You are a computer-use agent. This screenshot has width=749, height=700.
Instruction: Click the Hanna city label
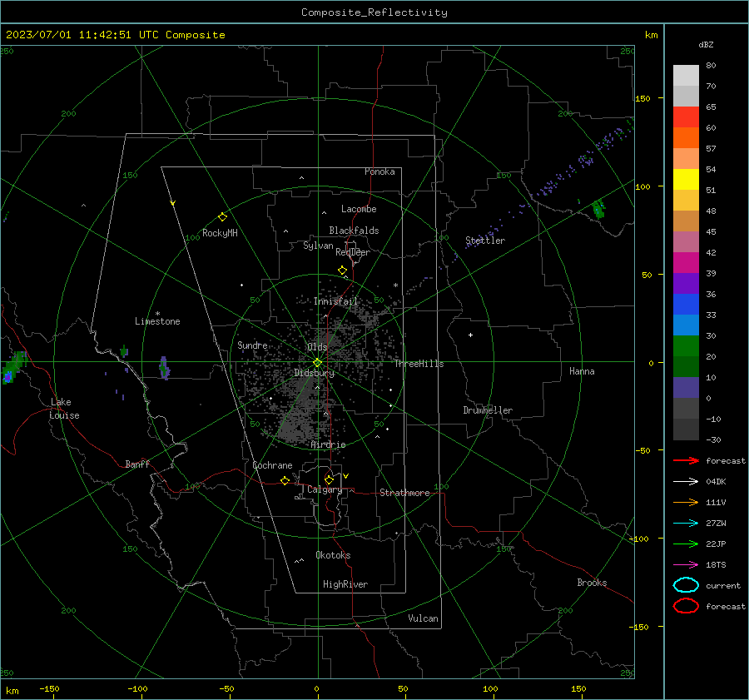click(x=582, y=371)
